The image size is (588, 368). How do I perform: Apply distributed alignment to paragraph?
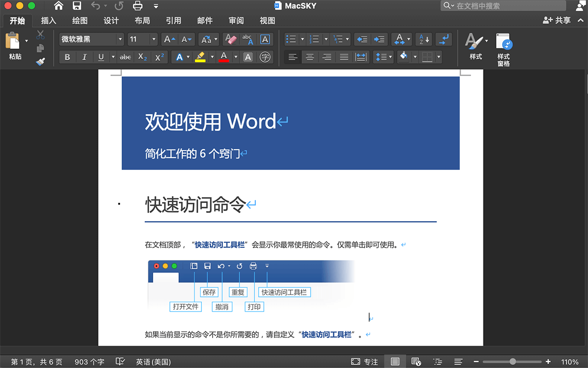coord(361,57)
